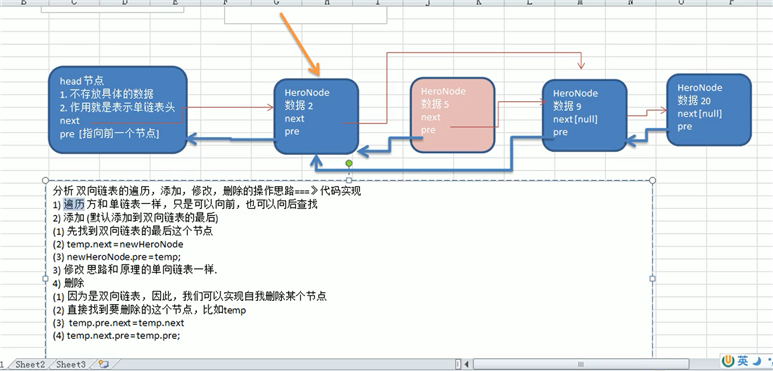Select the HeroNode 数据 9 shape
The image size is (773, 371).
[x=584, y=115]
